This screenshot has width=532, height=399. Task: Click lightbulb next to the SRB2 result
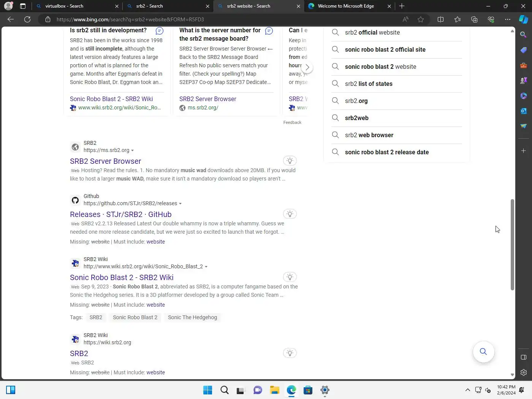290,353
